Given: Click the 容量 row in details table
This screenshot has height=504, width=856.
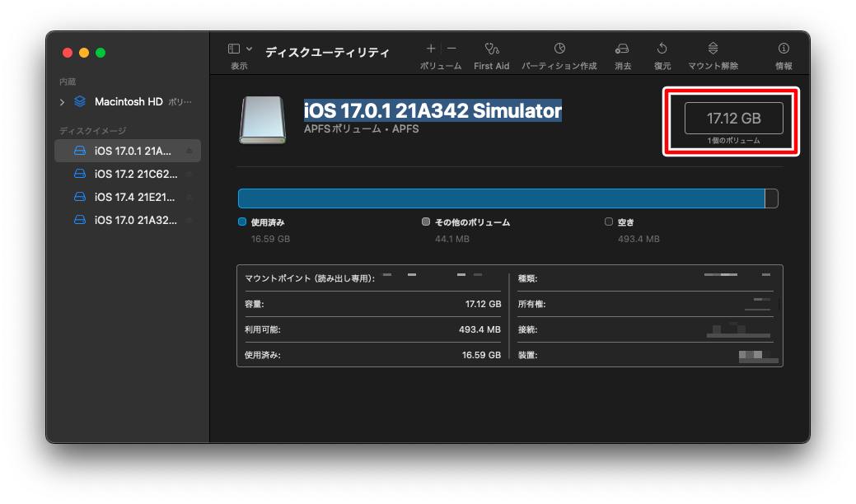Looking at the screenshot, I should 373,305.
